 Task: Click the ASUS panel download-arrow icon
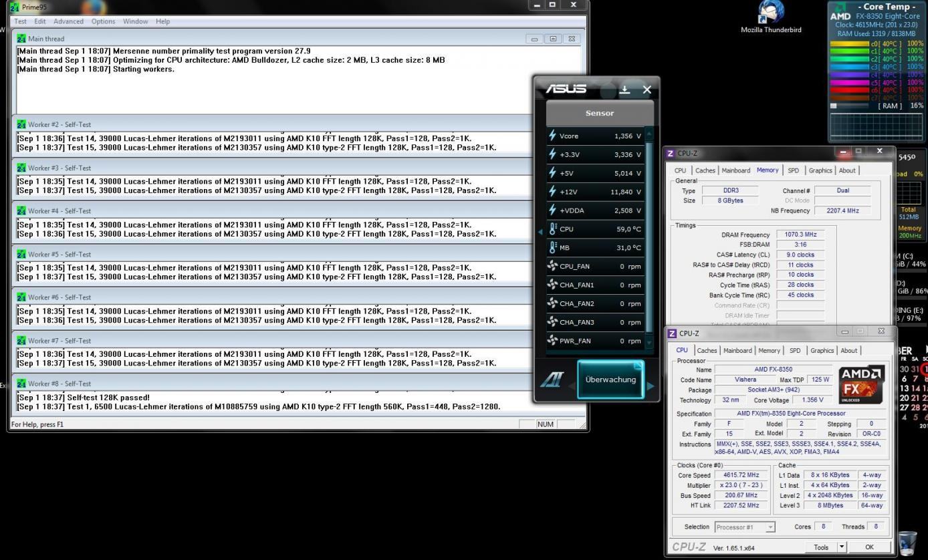(624, 90)
